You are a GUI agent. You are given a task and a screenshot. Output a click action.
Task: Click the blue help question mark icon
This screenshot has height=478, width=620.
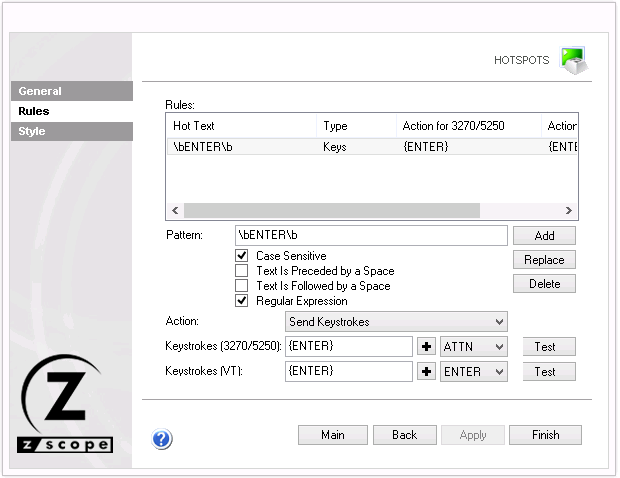pos(162,439)
